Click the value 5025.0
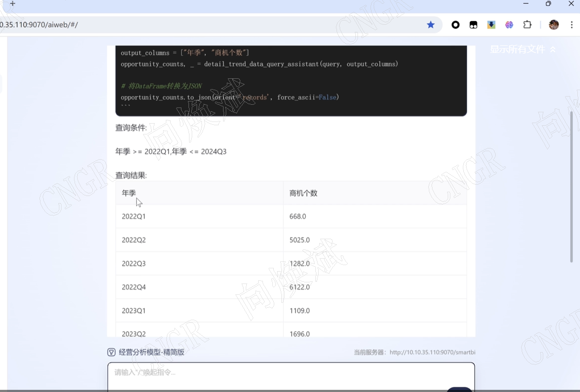 click(300, 240)
